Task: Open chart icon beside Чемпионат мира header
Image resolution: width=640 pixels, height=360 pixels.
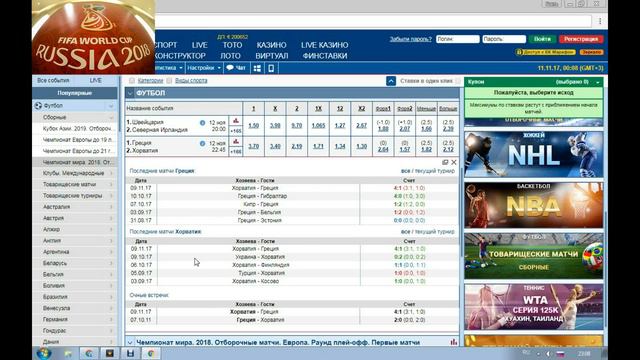Action: 453,342
